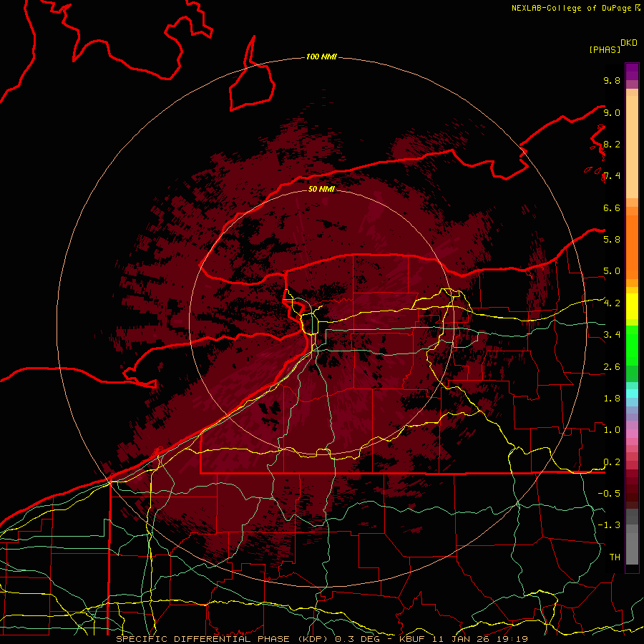
Task: Click the 5.8 color scale value
Action: [x=612, y=240]
